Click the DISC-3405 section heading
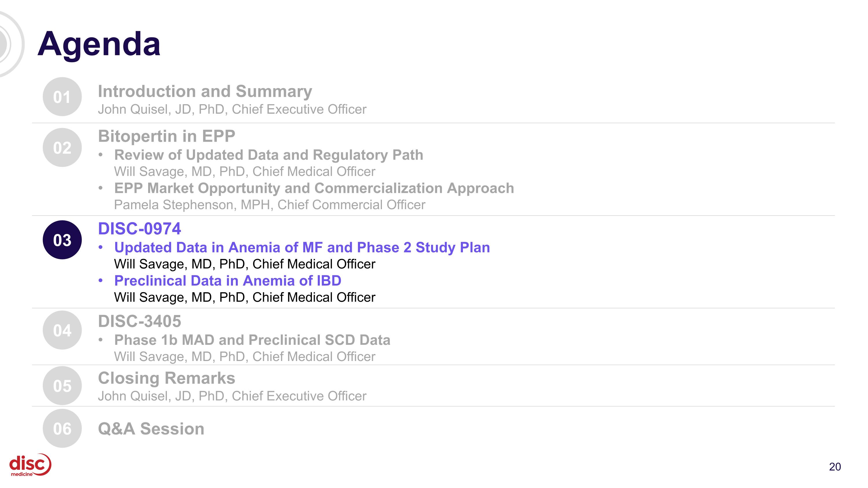The width and height of the screenshot is (868, 488). pos(139,321)
